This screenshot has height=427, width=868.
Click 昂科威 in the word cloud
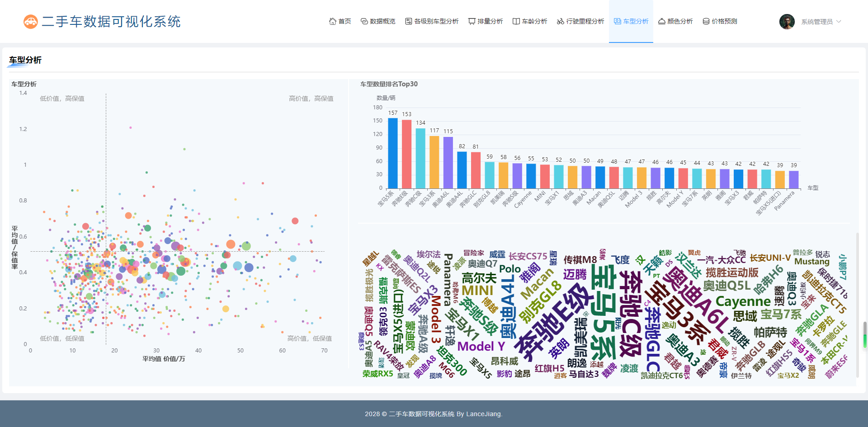click(x=505, y=361)
